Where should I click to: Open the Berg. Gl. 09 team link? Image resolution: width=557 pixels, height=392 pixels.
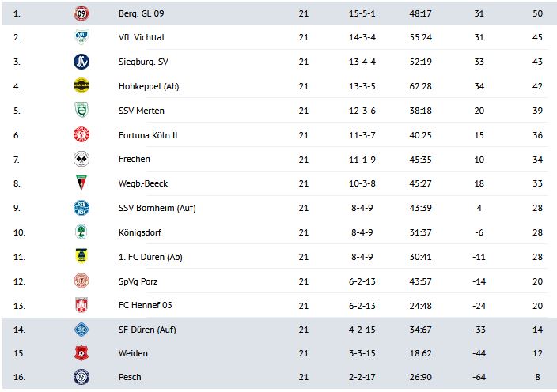tap(142, 13)
